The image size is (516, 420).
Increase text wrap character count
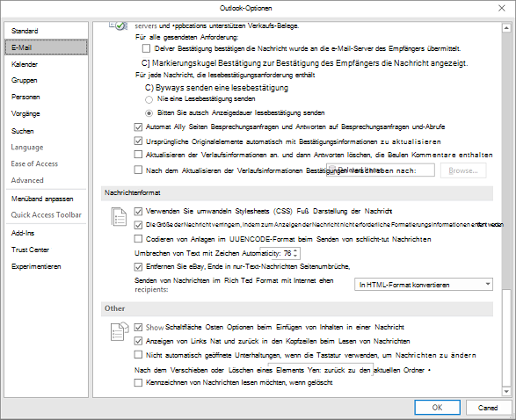click(x=295, y=250)
